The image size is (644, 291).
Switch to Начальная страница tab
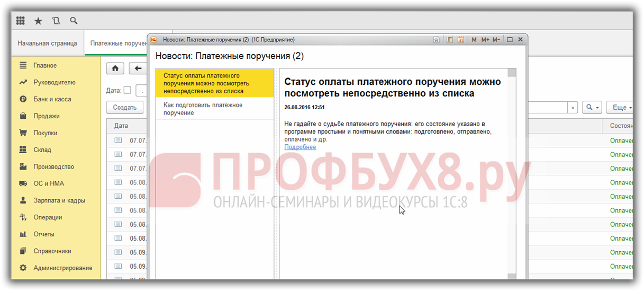click(47, 43)
